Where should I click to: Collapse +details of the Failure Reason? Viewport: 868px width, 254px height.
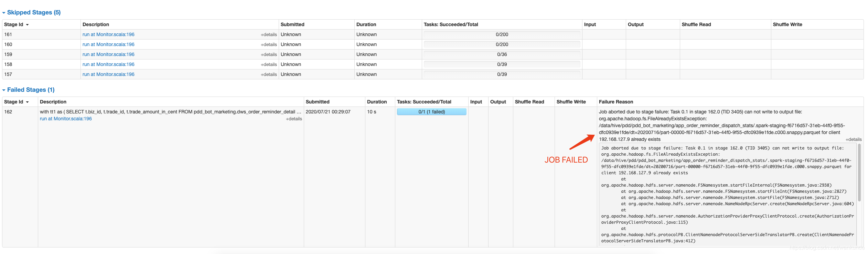(x=854, y=140)
